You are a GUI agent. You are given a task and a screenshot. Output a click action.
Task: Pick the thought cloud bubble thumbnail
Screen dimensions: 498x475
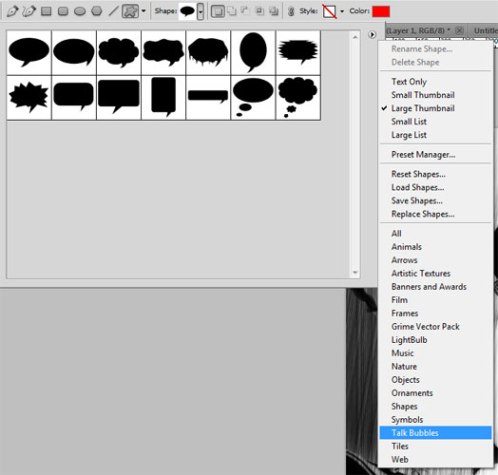pyautogui.click(x=298, y=98)
